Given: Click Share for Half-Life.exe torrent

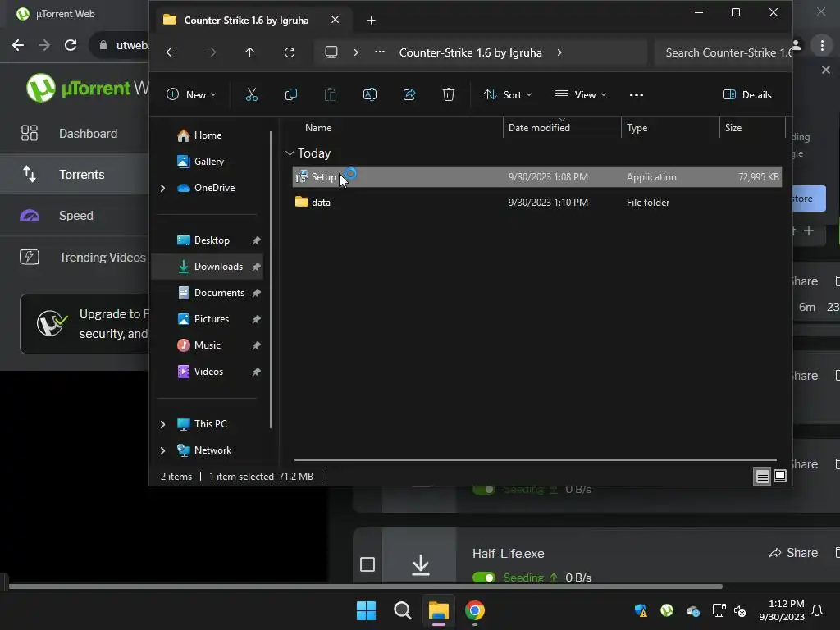Looking at the screenshot, I should tap(793, 553).
